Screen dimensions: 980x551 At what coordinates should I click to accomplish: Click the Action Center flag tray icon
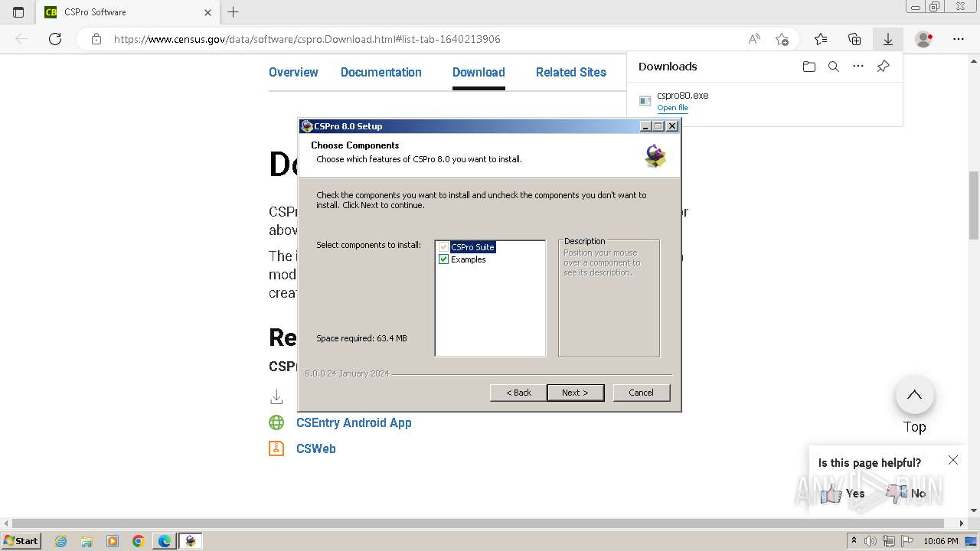906,541
